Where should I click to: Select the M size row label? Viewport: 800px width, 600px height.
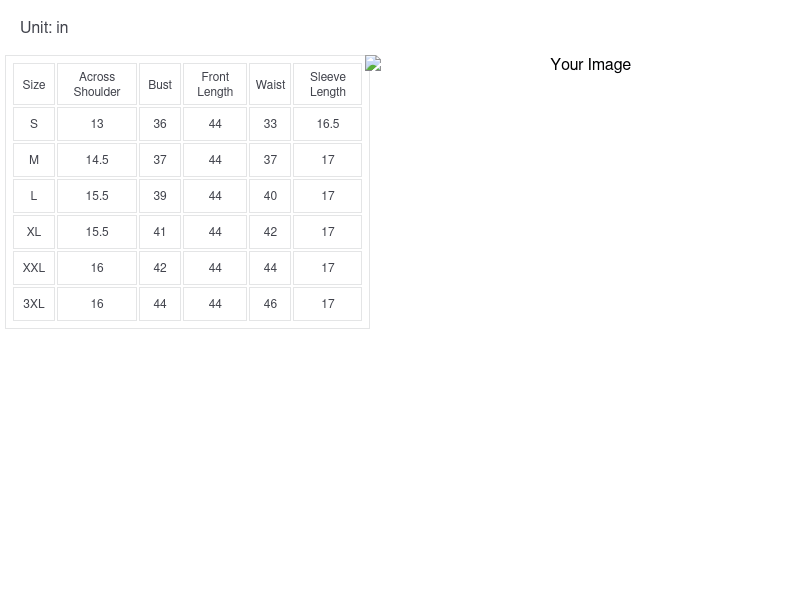coord(34,160)
